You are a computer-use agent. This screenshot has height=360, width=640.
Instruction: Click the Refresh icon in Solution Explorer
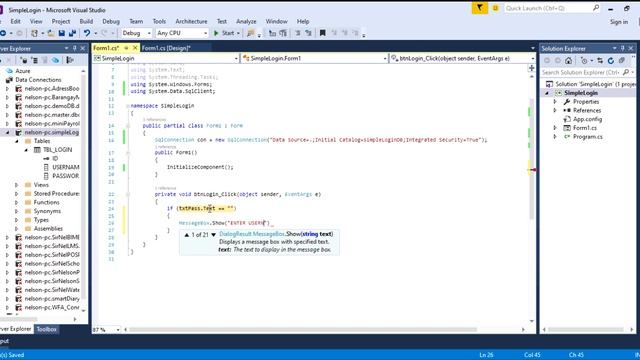pyautogui.click(x=611, y=60)
